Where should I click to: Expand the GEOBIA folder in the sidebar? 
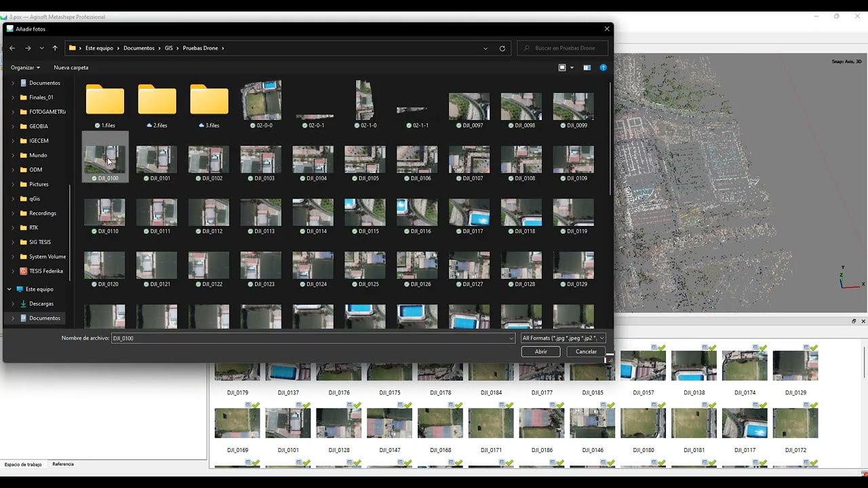pyautogui.click(x=13, y=126)
